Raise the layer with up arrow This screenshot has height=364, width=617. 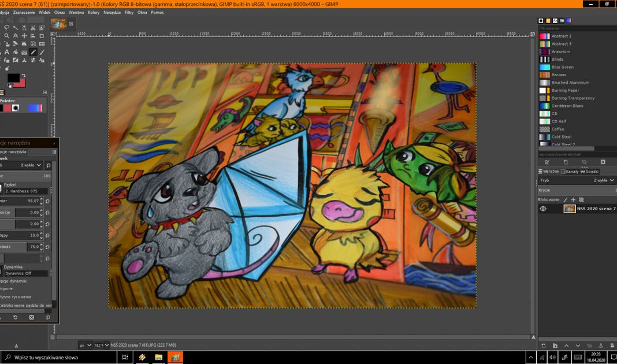pyautogui.click(x=566, y=346)
